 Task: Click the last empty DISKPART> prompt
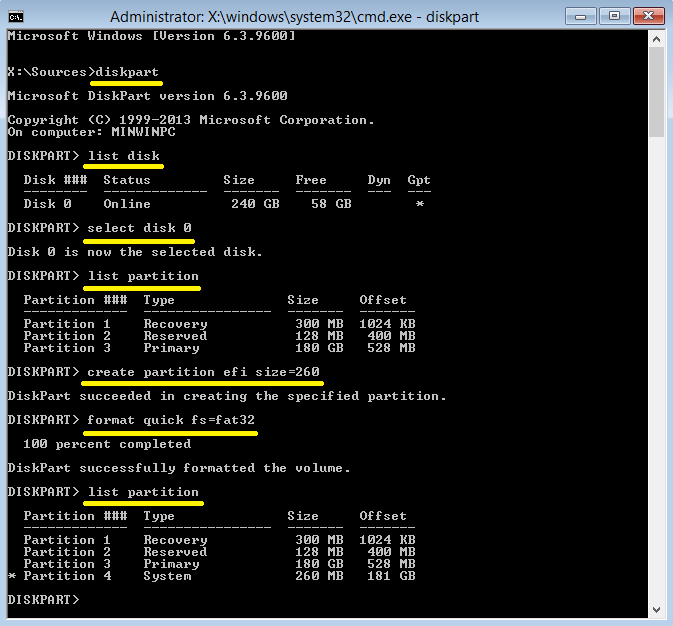[45, 600]
